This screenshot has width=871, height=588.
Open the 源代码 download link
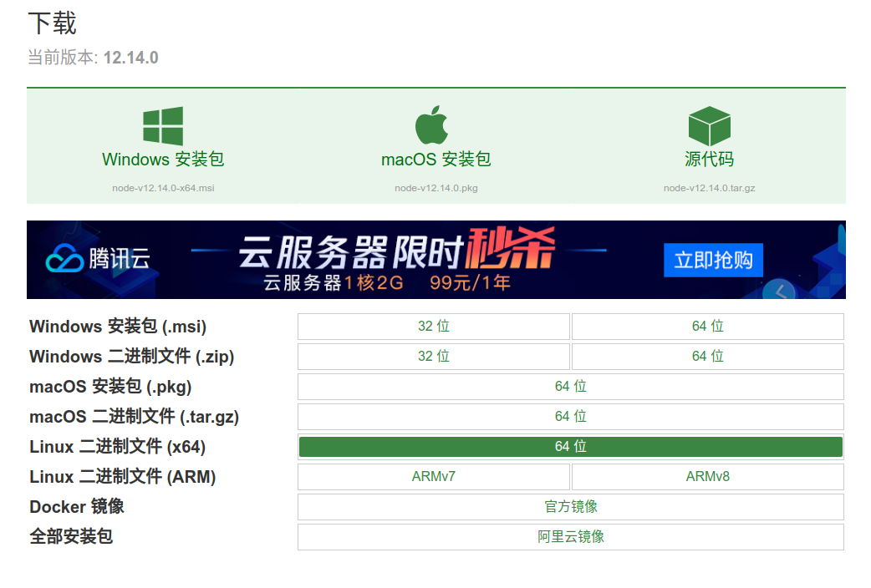(710, 160)
